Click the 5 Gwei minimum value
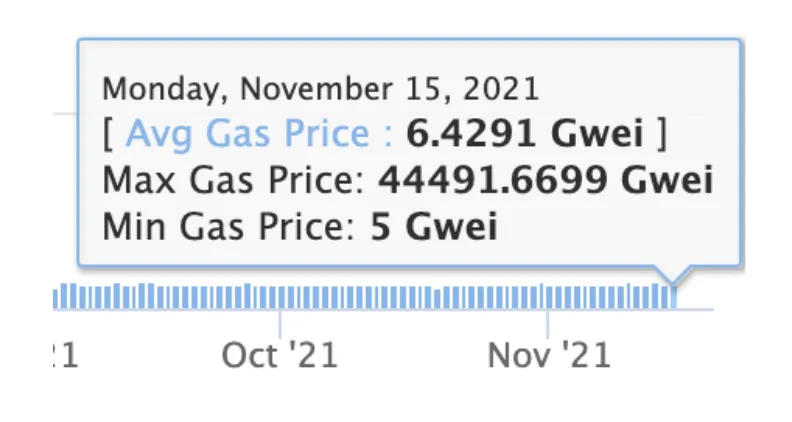792x422 pixels. [x=434, y=226]
